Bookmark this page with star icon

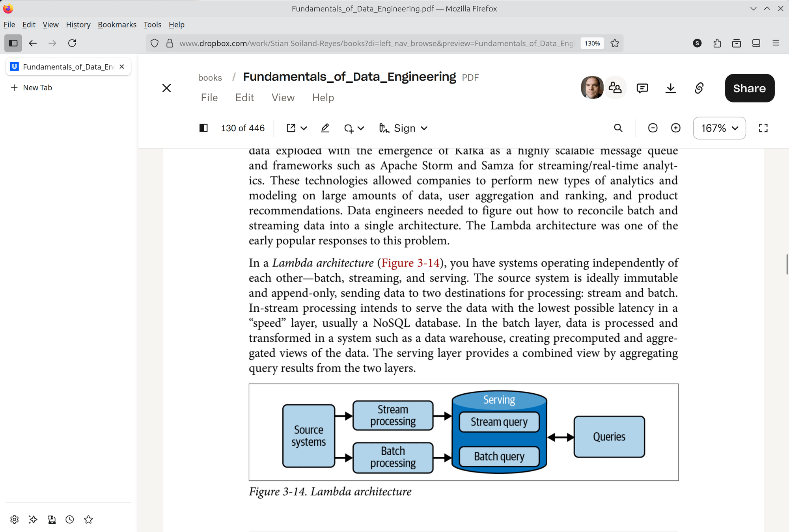coord(615,43)
